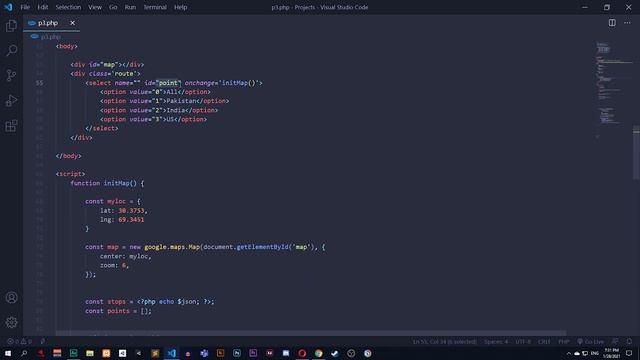Open Steam from the taskbar
Image resolution: width=640 pixels, height=360 pixels.
click(335, 353)
